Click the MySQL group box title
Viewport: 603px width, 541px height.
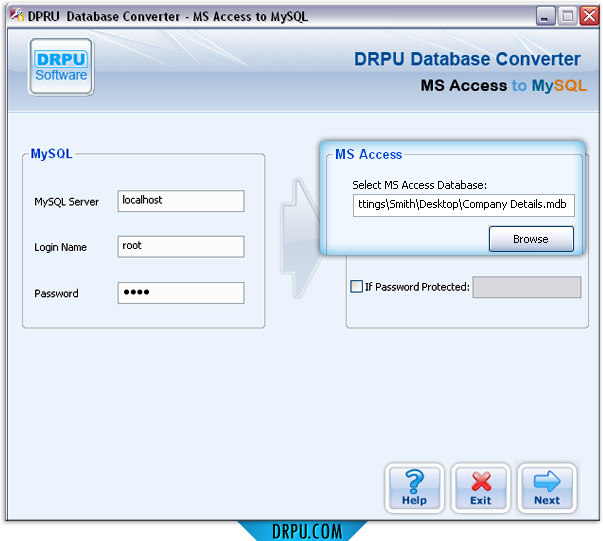(x=51, y=154)
